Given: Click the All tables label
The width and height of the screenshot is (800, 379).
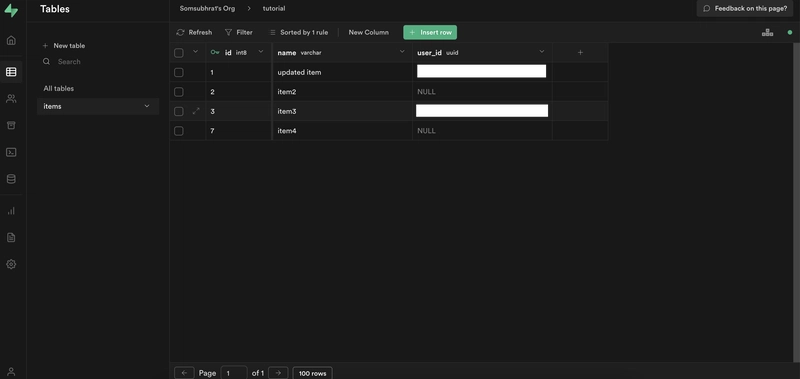Looking at the screenshot, I should click(x=59, y=88).
